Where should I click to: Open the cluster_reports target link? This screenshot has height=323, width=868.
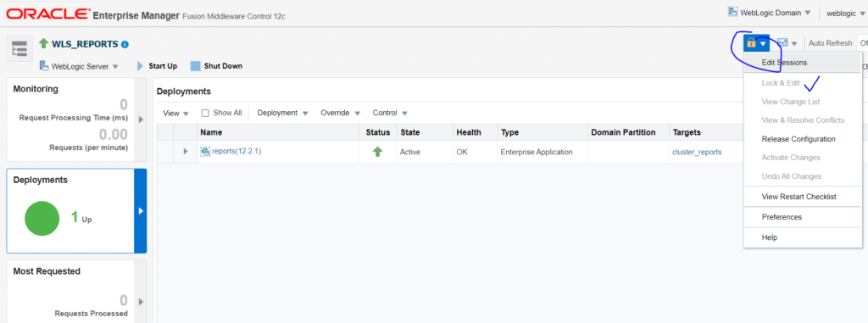click(697, 152)
